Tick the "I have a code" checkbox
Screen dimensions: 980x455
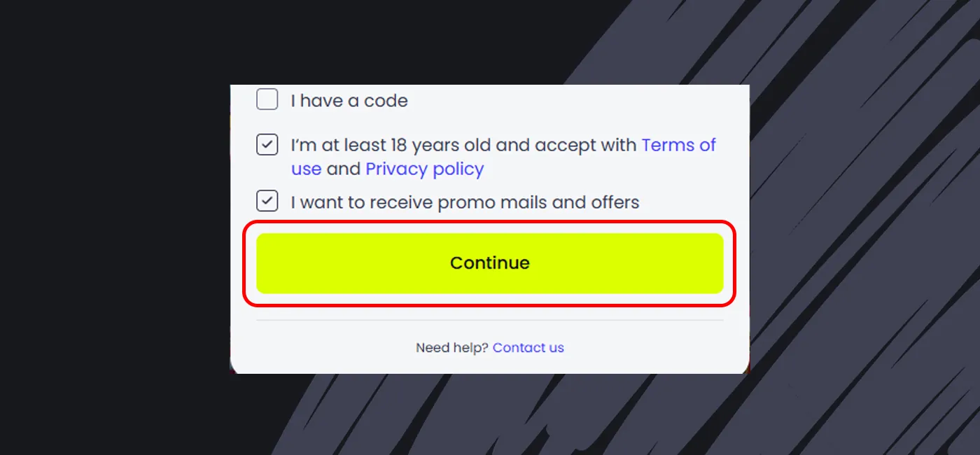(267, 100)
